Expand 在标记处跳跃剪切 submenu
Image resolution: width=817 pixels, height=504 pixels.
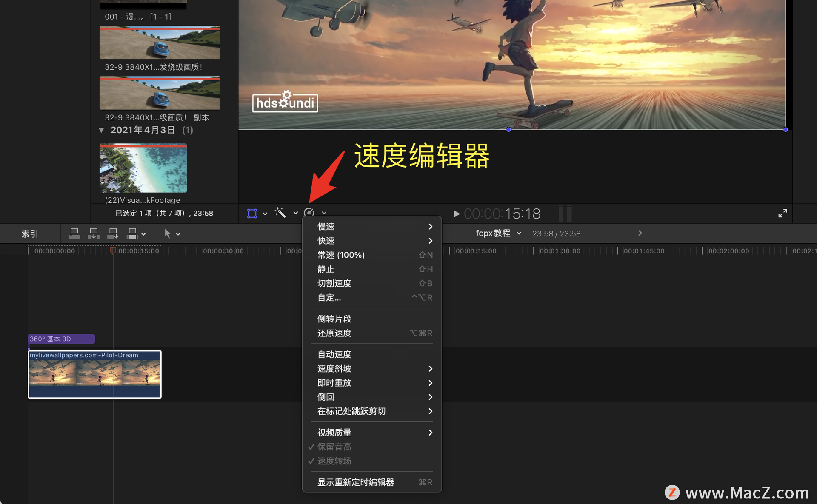372,411
